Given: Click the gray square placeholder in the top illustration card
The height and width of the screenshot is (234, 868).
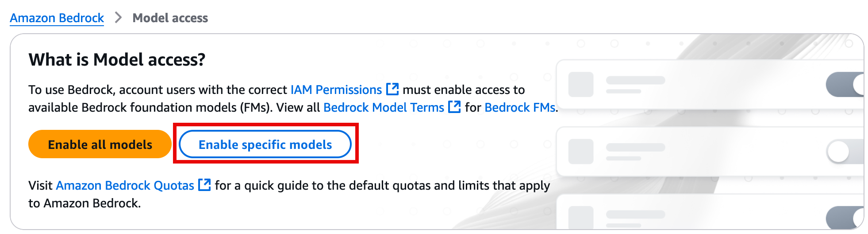Looking at the screenshot, I should point(580,84).
